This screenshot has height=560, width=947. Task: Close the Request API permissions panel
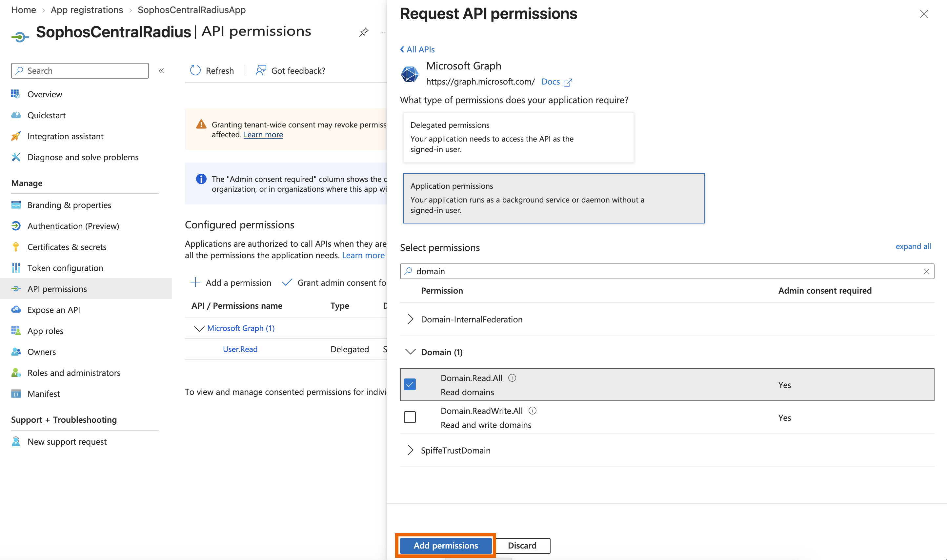click(x=924, y=14)
